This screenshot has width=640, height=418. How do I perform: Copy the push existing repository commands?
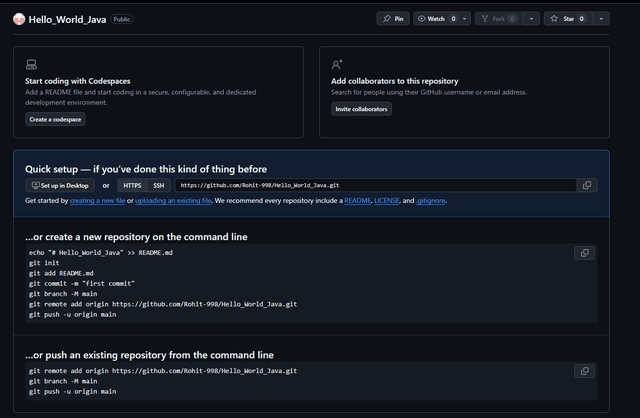[x=586, y=371]
